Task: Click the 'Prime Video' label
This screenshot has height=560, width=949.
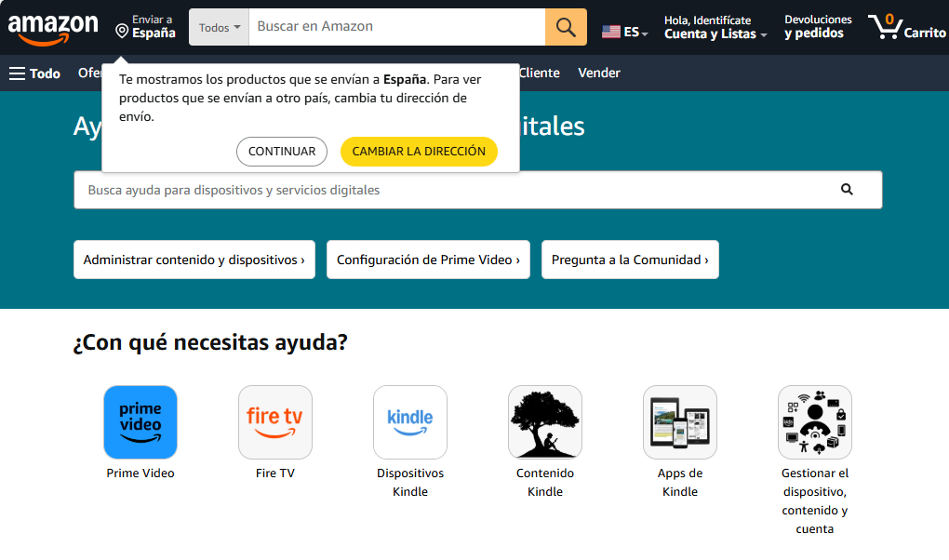Action: [140, 473]
